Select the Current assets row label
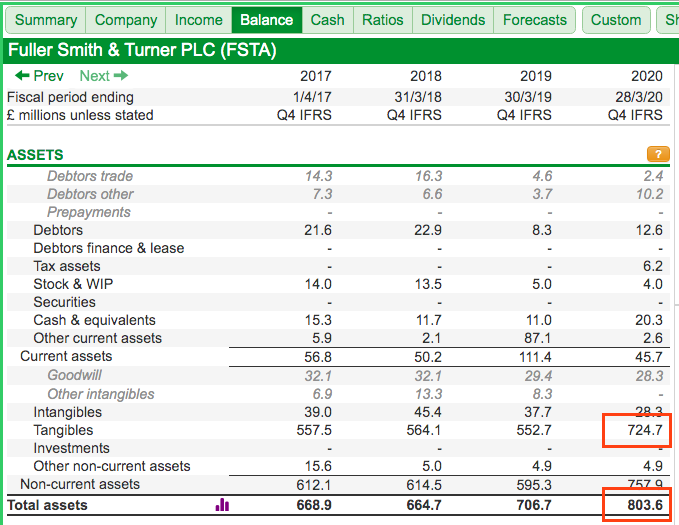This screenshot has width=679, height=525. (x=66, y=356)
